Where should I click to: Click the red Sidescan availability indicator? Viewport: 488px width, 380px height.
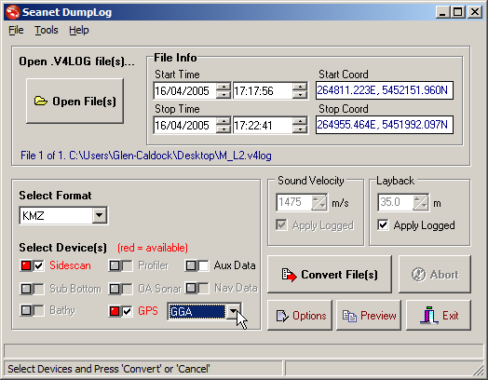tap(26, 266)
